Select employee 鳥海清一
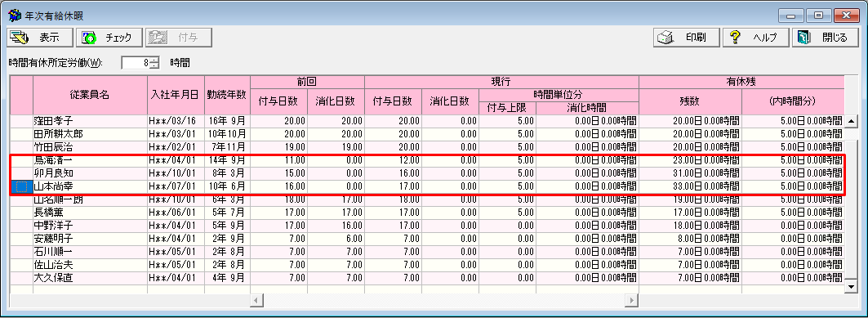 point(91,160)
